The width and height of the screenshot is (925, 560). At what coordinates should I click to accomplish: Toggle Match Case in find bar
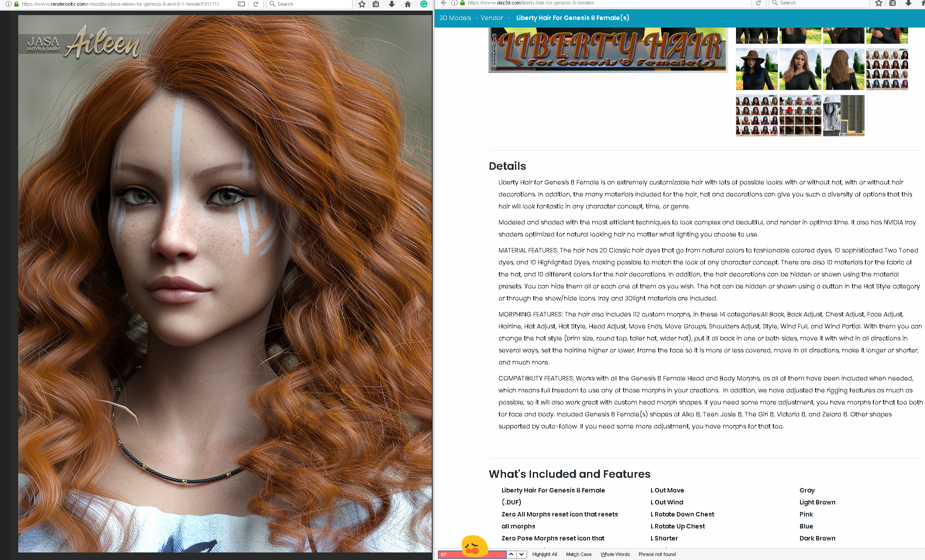(x=579, y=554)
